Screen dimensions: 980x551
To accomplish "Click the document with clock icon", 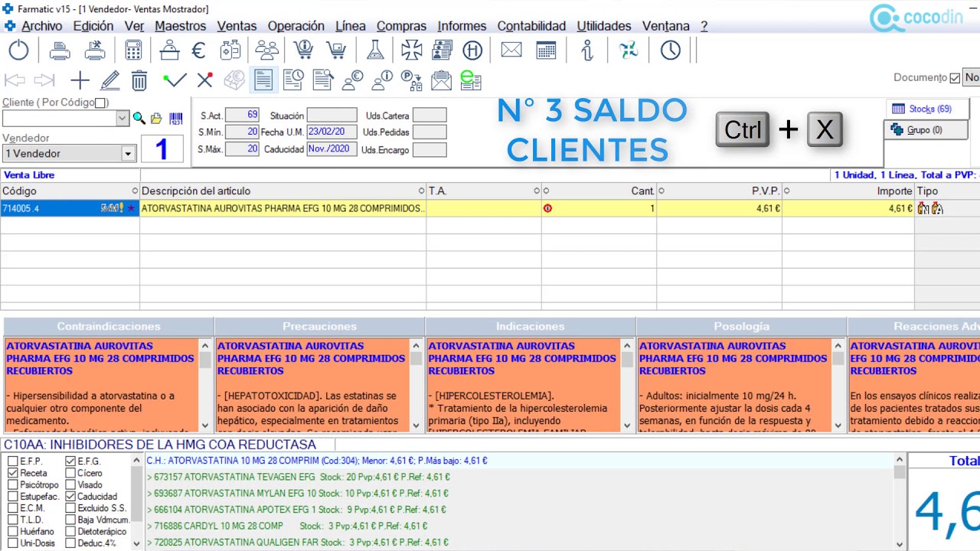I will [x=292, y=80].
